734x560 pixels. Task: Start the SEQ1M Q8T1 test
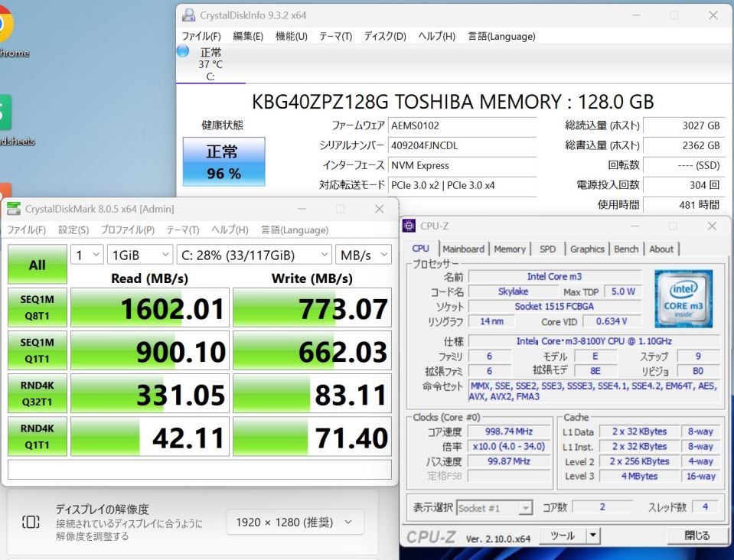[38, 308]
